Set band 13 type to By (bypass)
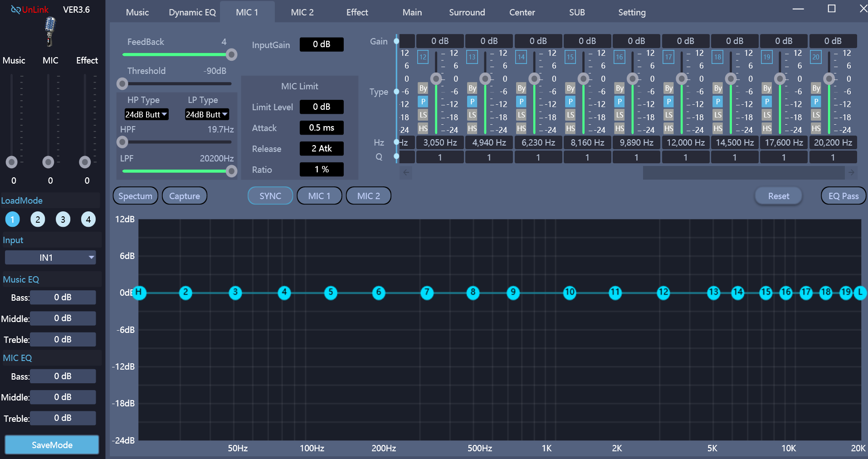 tap(472, 88)
